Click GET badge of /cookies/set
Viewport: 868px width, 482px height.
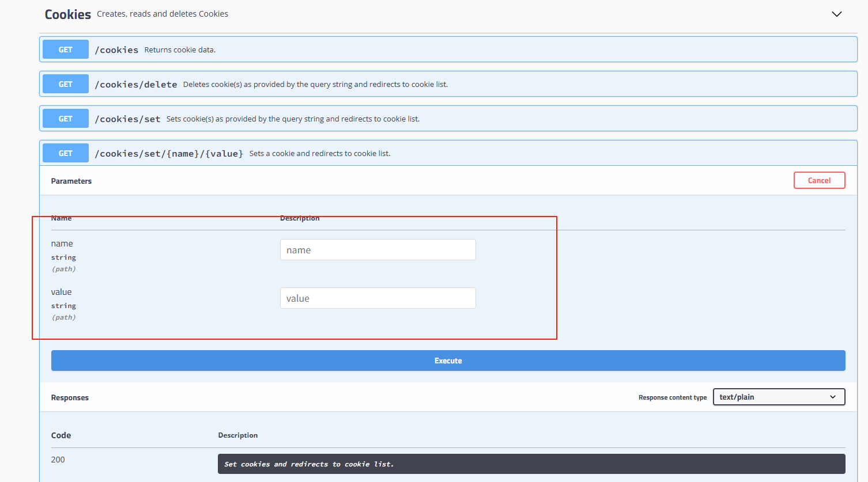pyautogui.click(x=66, y=119)
